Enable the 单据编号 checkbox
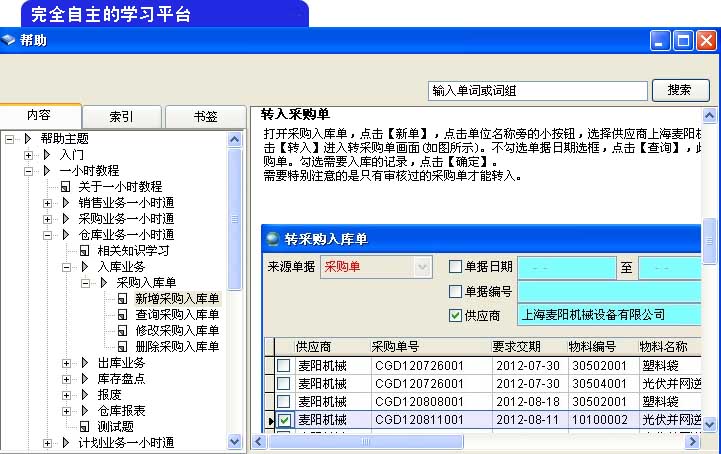 [456, 291]
